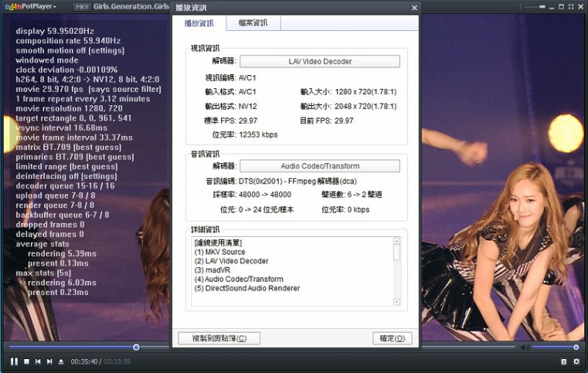
Task: Open the playlist panel icon
Action: coord(564,361)
